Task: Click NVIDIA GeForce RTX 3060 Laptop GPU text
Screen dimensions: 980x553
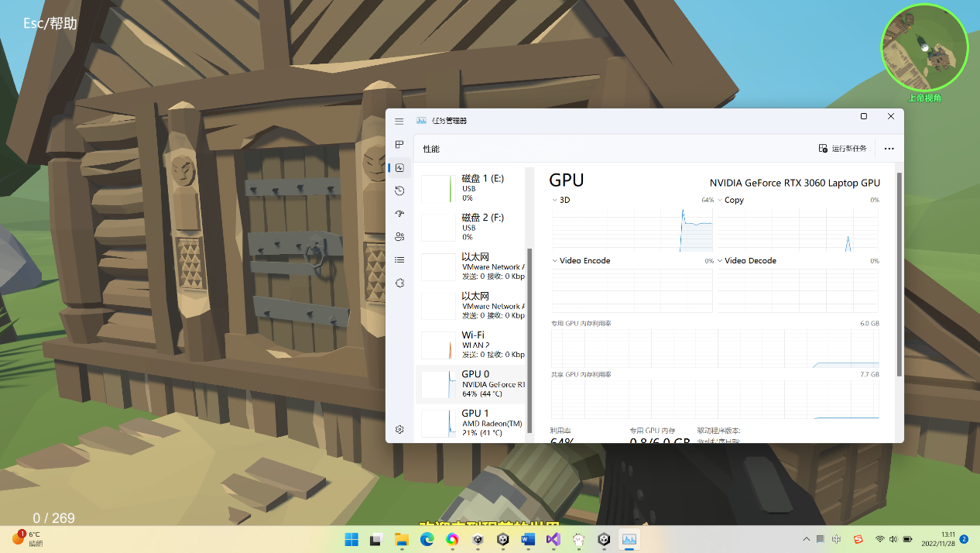Action: [795, 184]
